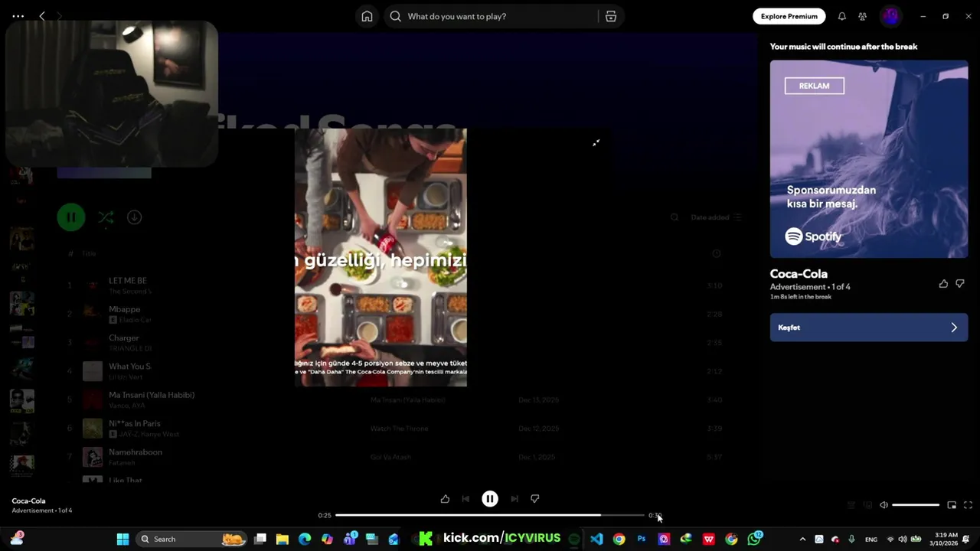Mute with the speaker icon
The height and width of the screenshot is (551, 980).
tap(884, 505)
